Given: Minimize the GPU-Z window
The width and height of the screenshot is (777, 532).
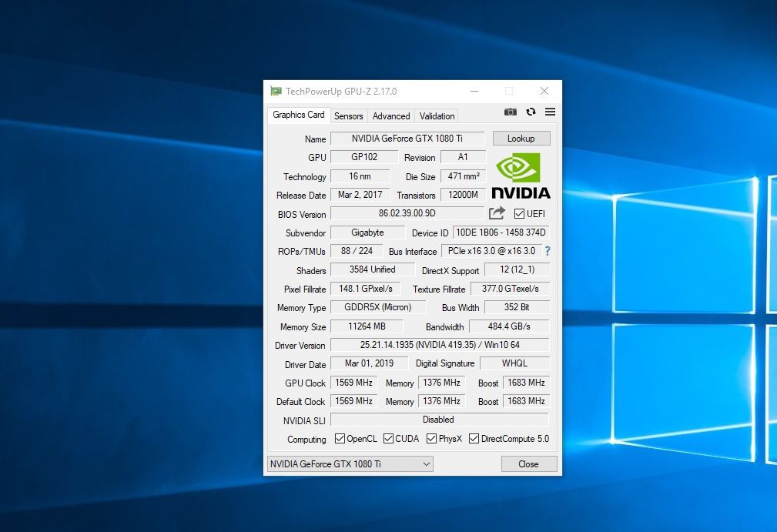Looking at the screenshot, I should [x=474, y=91].
